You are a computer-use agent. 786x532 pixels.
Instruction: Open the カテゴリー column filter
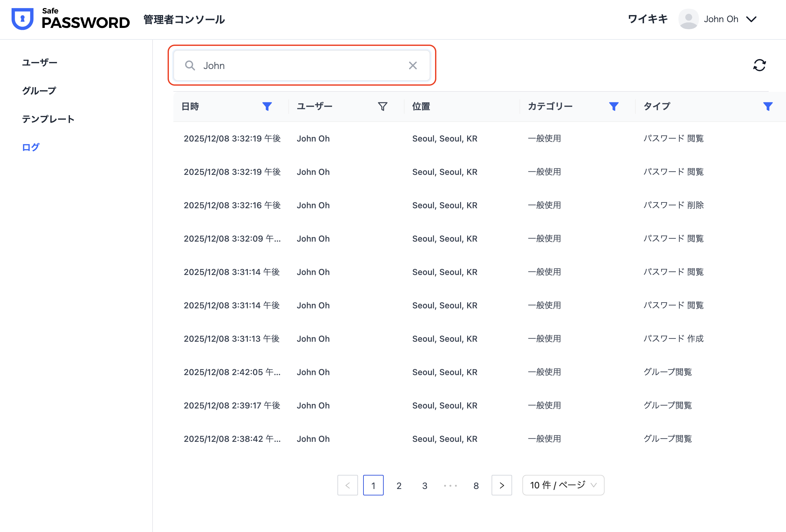pyautogui.click(x=614, y=107)
